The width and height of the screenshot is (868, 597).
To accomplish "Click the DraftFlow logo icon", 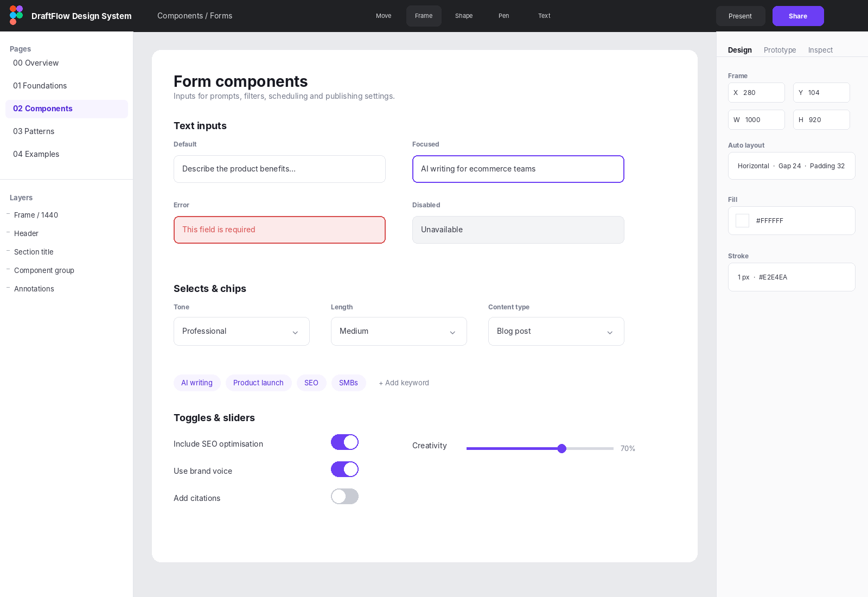I will pos(16,15).
